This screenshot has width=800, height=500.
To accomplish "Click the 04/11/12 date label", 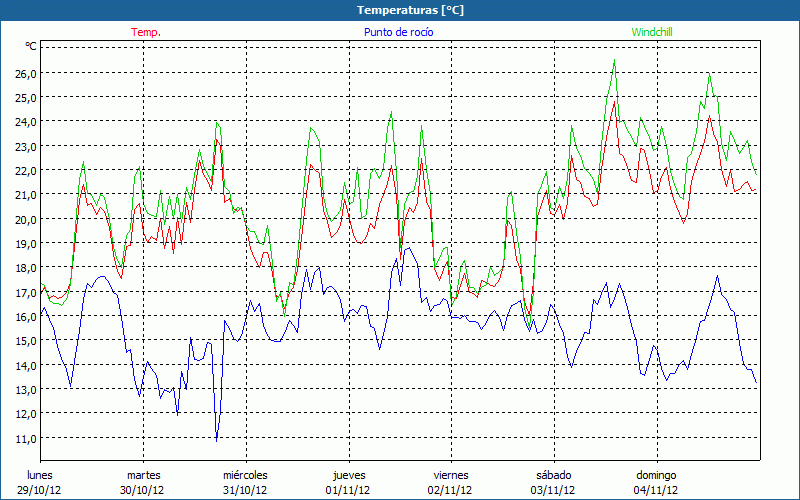I will tap(656, 490).
